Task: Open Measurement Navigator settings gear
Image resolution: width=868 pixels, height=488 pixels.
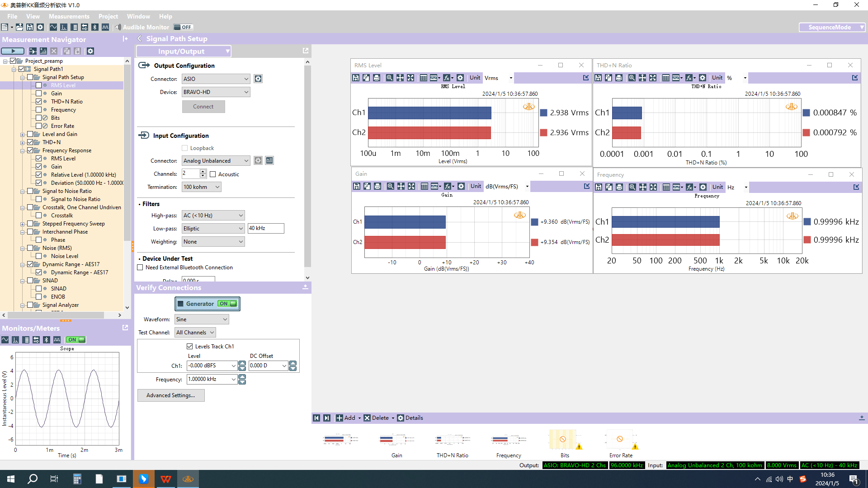Action: point(90,51)
